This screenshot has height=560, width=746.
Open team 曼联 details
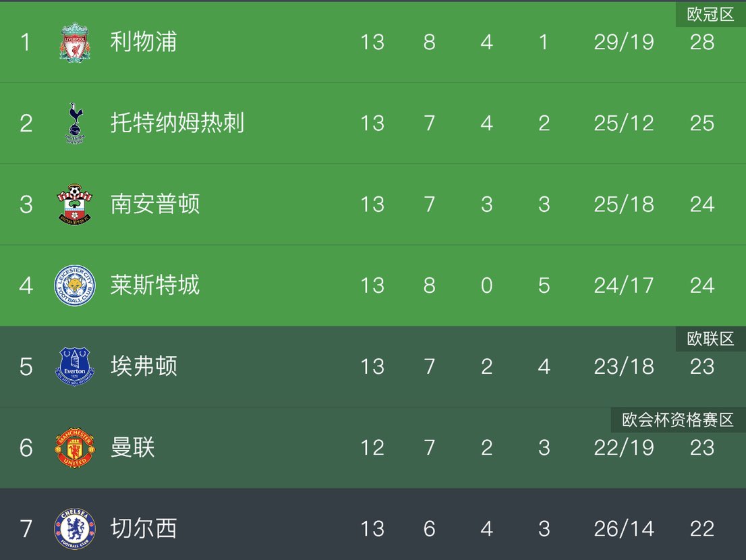coord(133,447)
